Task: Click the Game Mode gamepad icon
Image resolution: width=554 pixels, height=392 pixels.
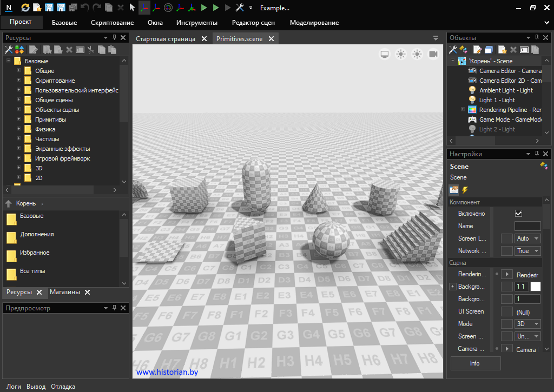Action: [x=472, y=119]
